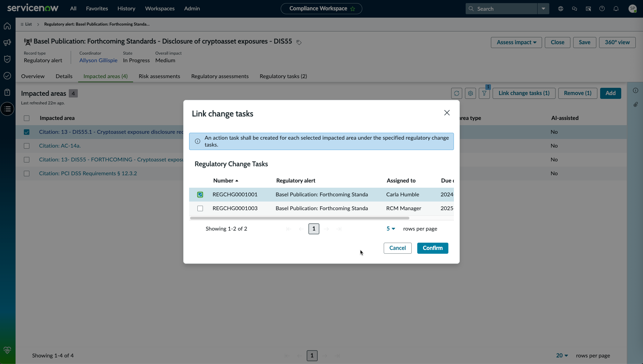Switch to the Regulatory tasks (2) tab
Screen dimensions: 643x364
[283, 76]
